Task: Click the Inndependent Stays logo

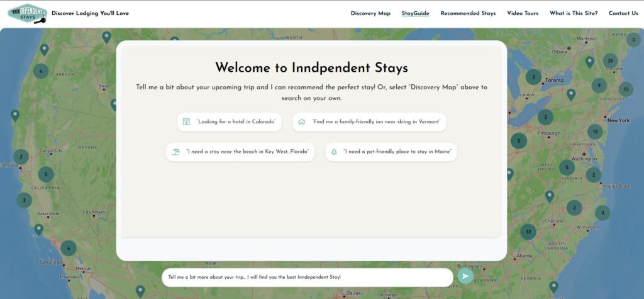Action: pos(28,13)
